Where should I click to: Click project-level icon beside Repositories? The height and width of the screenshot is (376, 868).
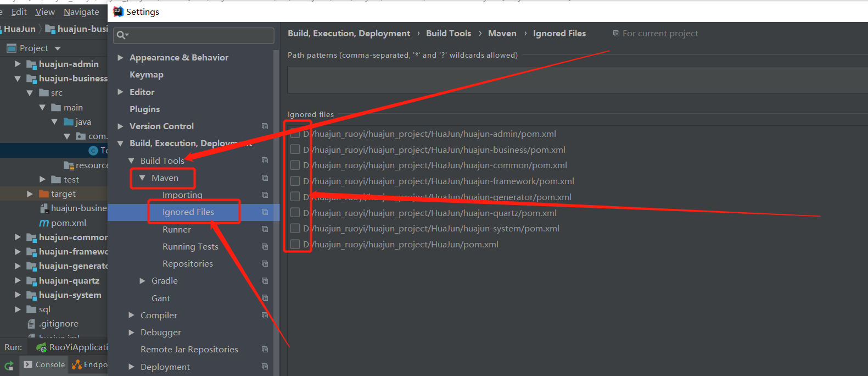click(x=265, y=264)
